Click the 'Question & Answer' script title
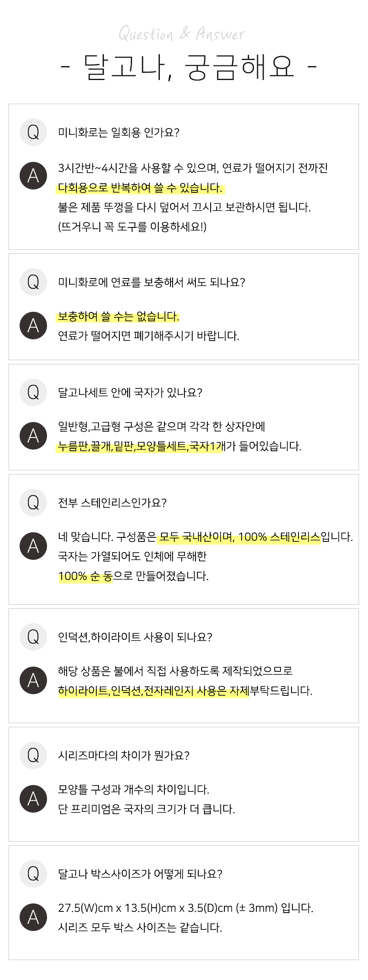 click(182, 34)
